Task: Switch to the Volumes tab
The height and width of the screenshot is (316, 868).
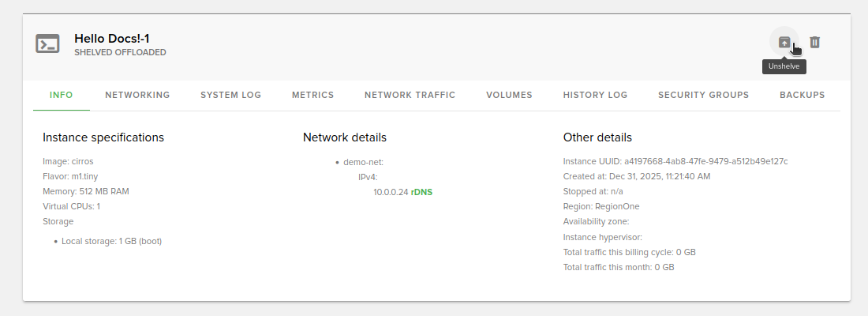Action: coord(509,95)
